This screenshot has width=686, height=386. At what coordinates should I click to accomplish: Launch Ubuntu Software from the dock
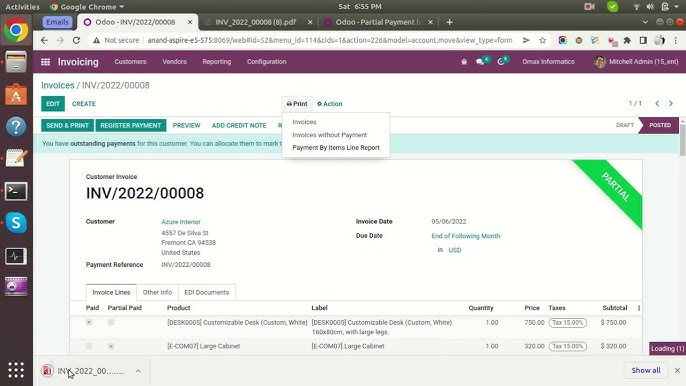(16, 94)
